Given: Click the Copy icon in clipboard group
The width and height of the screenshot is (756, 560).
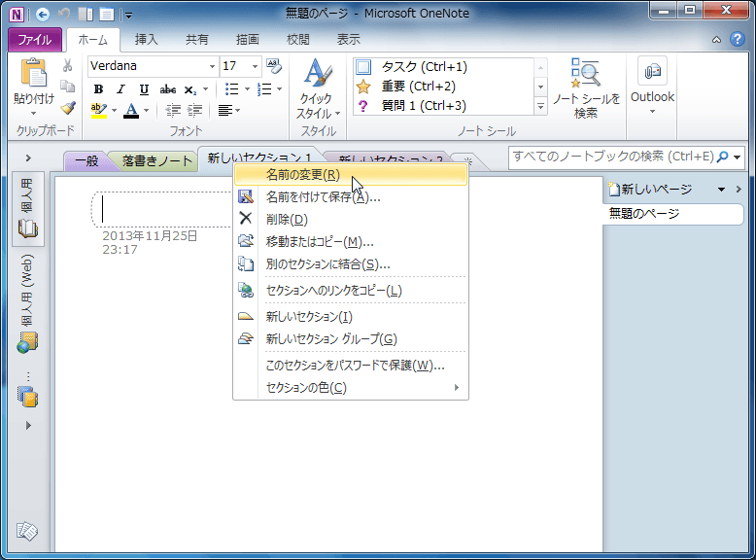Looking at the screenshot, I should tap(67, 86).
